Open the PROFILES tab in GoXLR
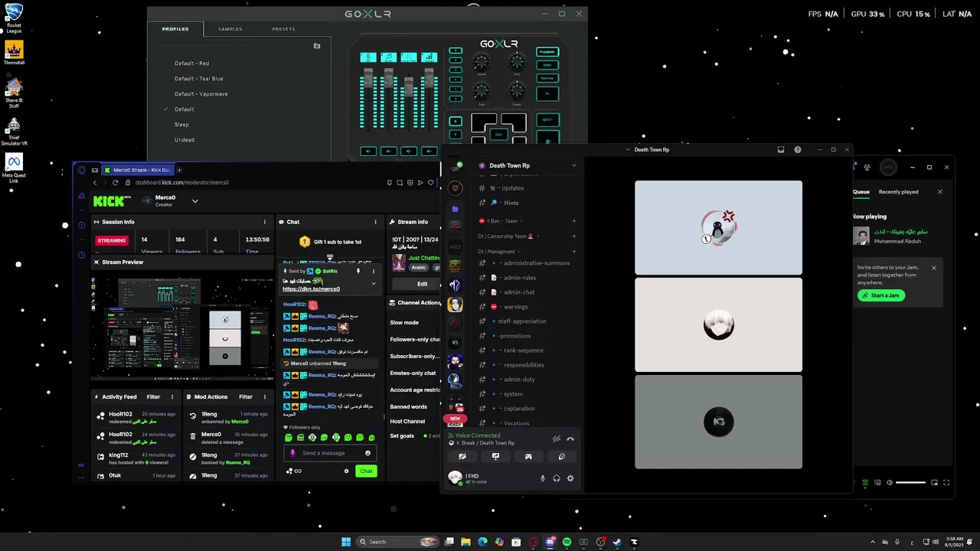The width and height of the screenshot is (980, 551). (175, 29)
